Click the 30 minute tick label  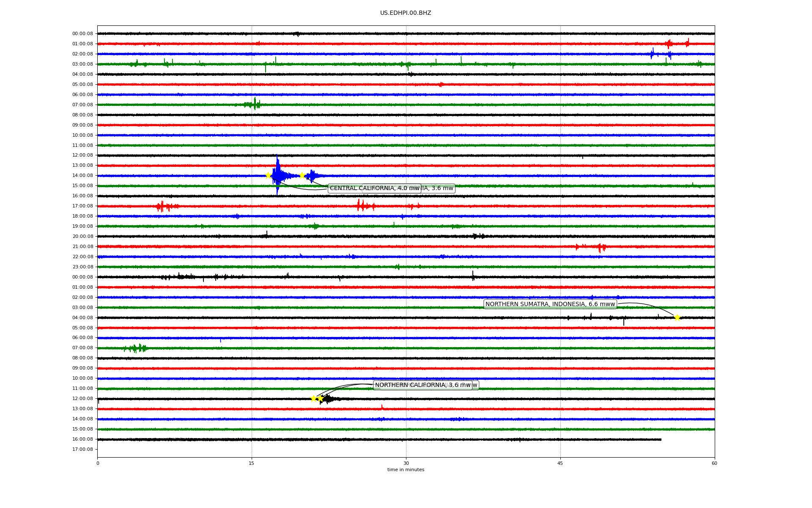pyautogui.click(x=406, y=464)
